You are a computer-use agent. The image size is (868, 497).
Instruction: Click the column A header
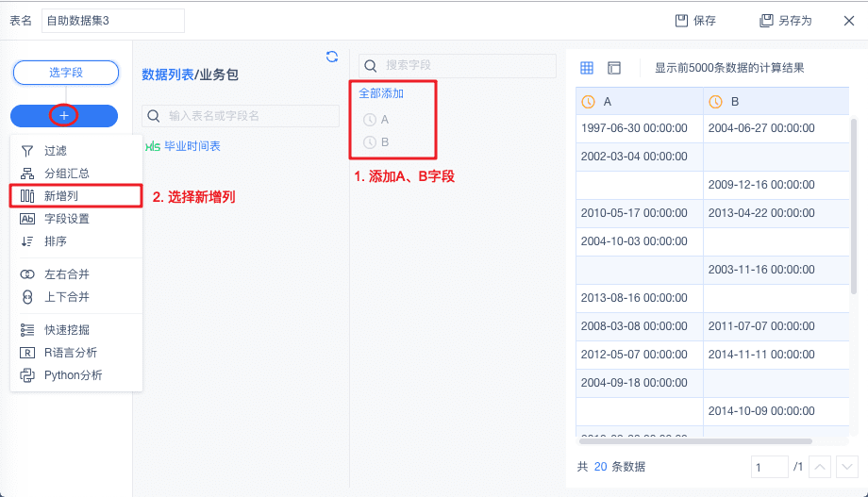coord(640,102)
